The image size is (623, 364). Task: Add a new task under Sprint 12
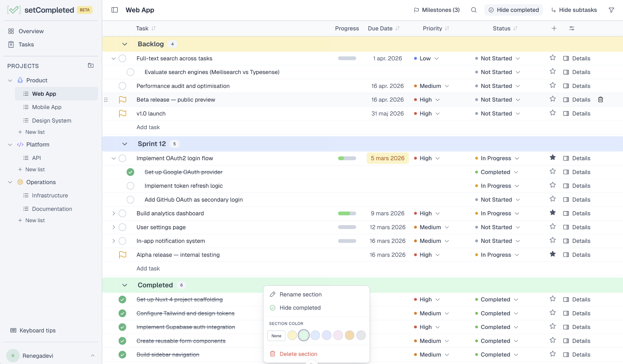click(148, 268)
